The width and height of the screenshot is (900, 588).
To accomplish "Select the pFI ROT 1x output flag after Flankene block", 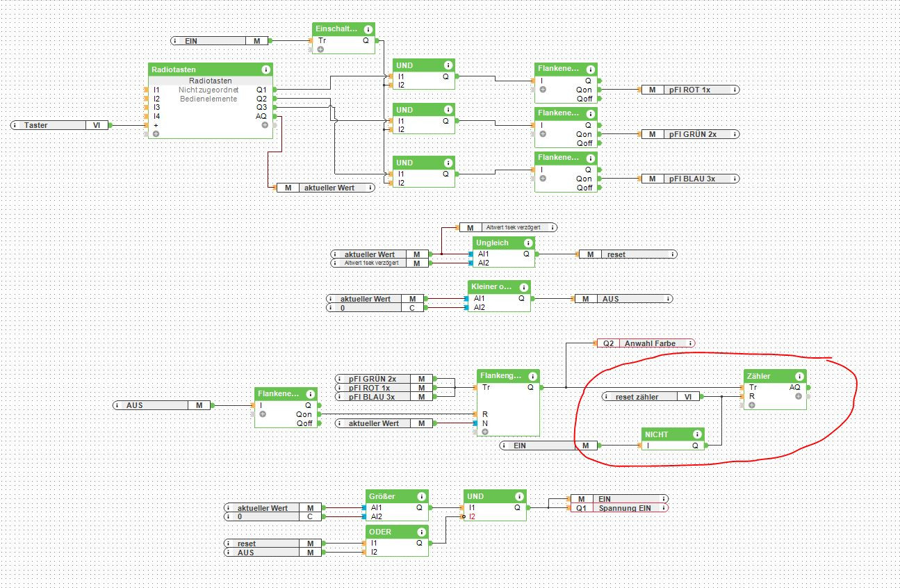I will pos(690,90).
